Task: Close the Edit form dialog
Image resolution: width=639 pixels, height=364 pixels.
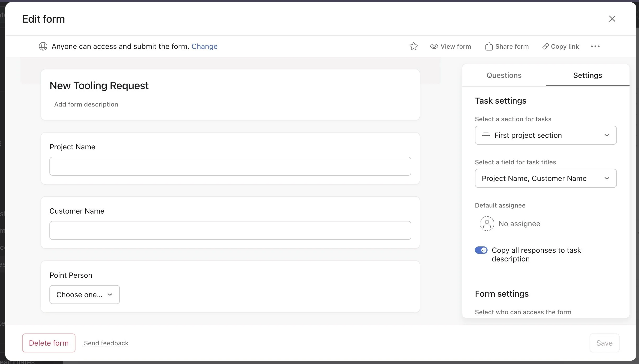Action: [x=612, y=18]
